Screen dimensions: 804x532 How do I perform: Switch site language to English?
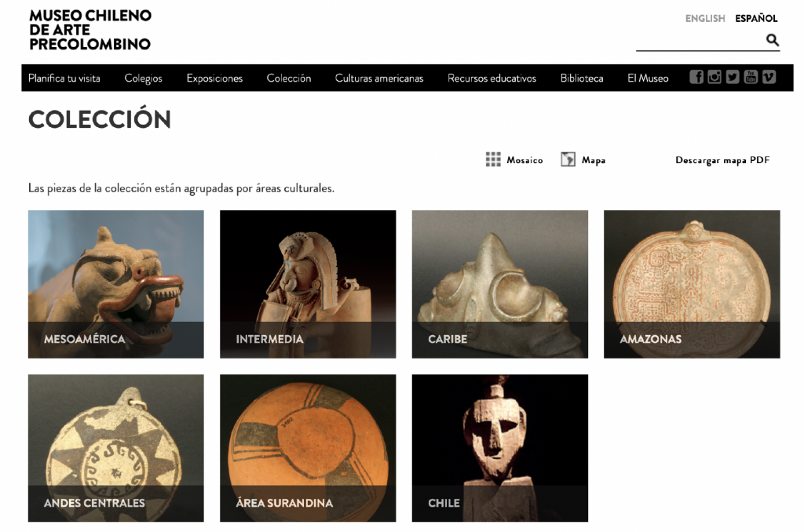(x=705, y=19)
